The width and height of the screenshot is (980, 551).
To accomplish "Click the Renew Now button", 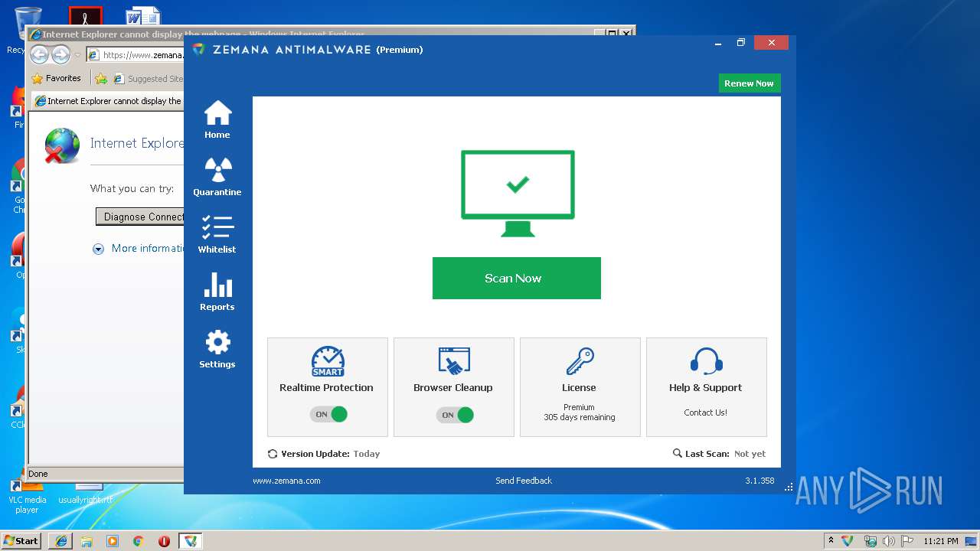I will coord(750,83).
